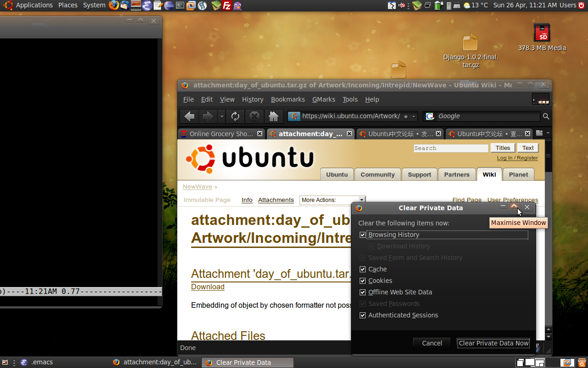The image size is (588, 368).
Task: Click Firefox Forward arrow button
Action: 208,116
